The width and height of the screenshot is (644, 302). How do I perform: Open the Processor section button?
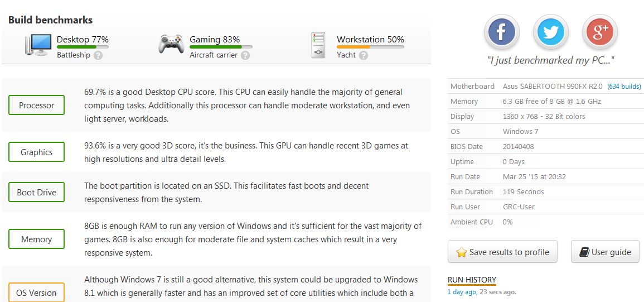tap(37, 106)
